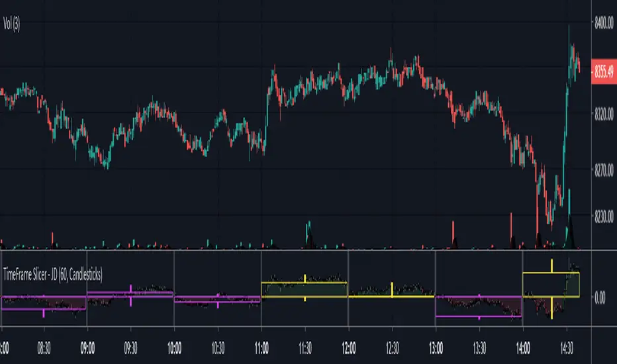
Task: Select the 13:00 time axis marker
Action: pyautogui.click(x=436, y=348)
